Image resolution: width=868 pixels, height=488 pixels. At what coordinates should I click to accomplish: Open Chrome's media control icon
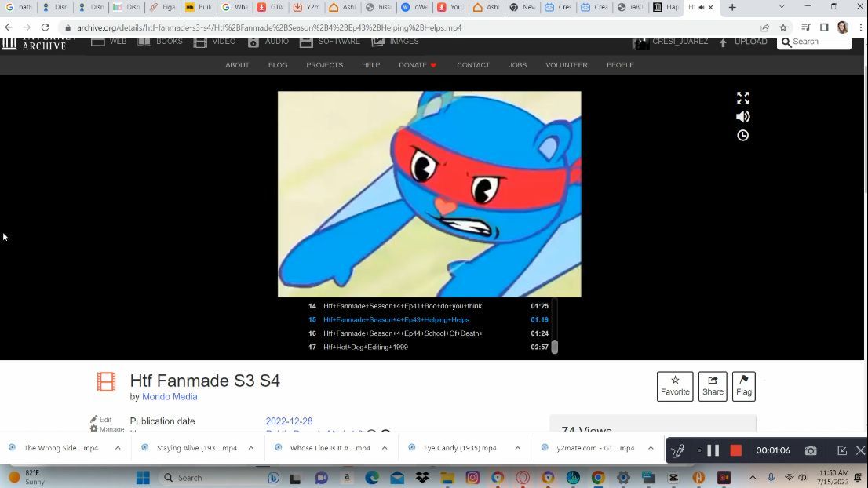pyautogui.click(x=805, y=27)
